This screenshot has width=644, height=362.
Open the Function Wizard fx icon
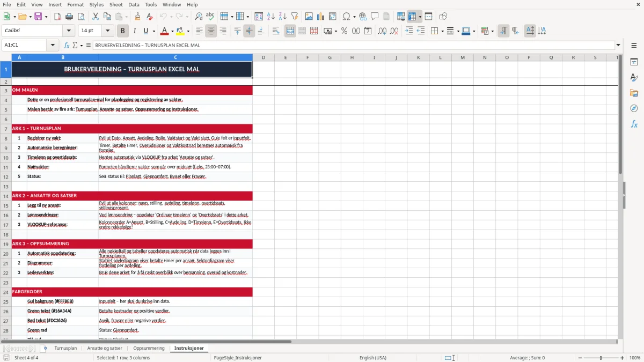67,45
